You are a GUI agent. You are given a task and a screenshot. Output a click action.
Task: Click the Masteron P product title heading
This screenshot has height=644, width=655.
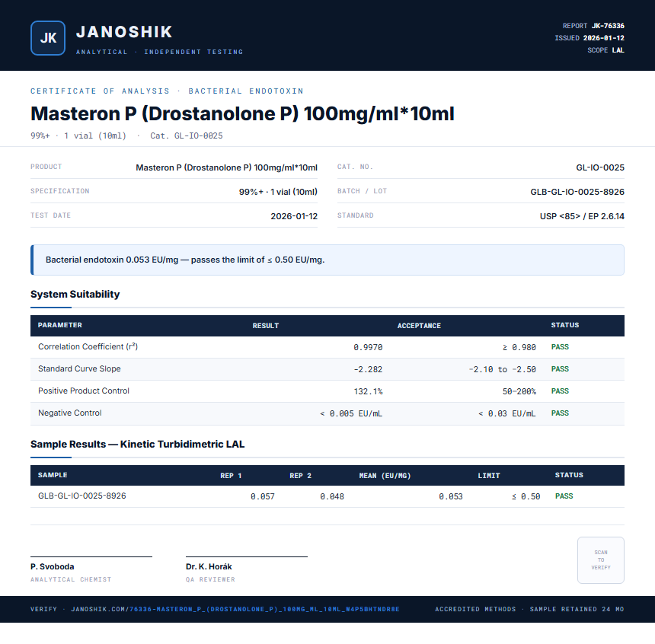point(242,113)
